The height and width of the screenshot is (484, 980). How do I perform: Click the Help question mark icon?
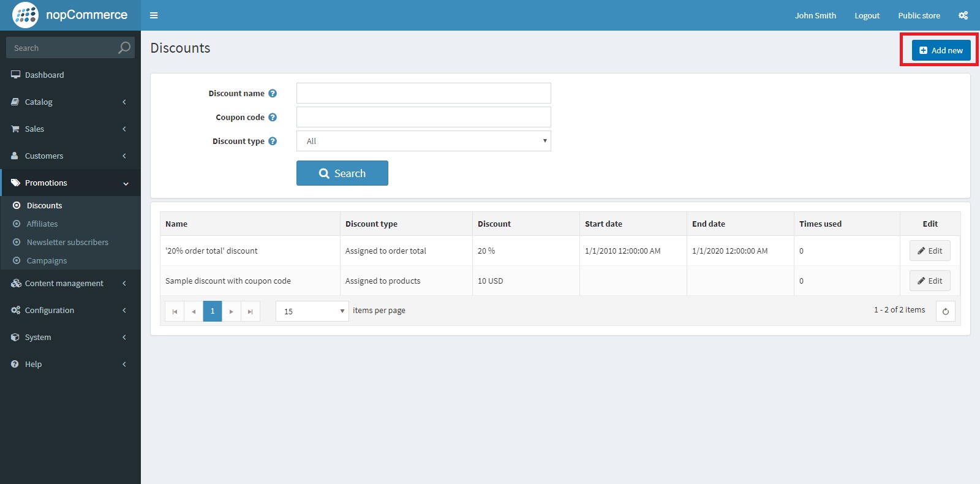click(x=15, y=364)
